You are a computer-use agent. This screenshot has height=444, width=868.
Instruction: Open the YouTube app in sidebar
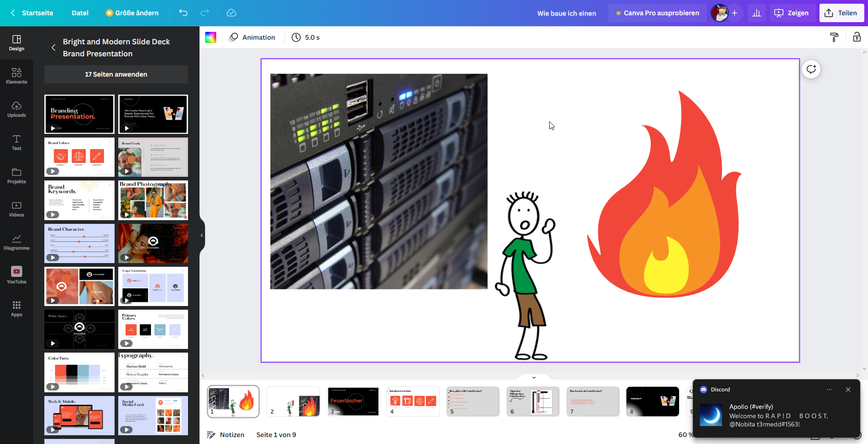tap(17, 275)
